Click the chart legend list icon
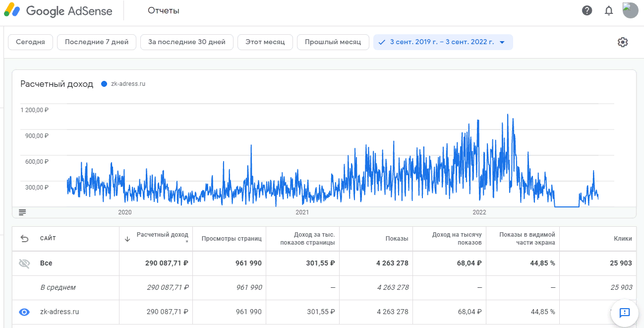The height and width of the screenshot is (328, 644). (x=22, y=212)
